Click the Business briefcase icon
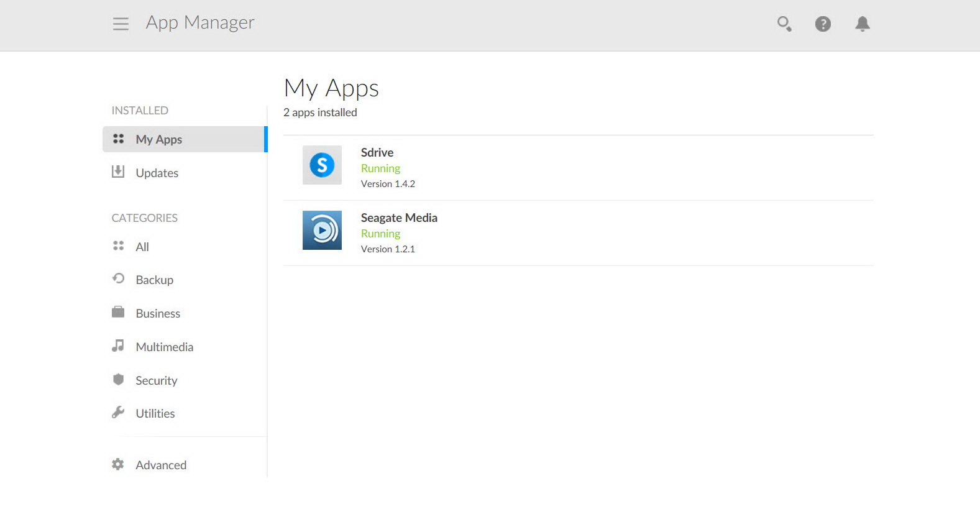The image size is (980, 509). 118,312
